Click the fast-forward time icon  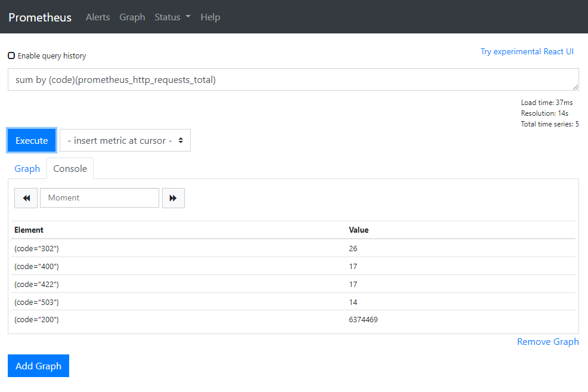173,198
